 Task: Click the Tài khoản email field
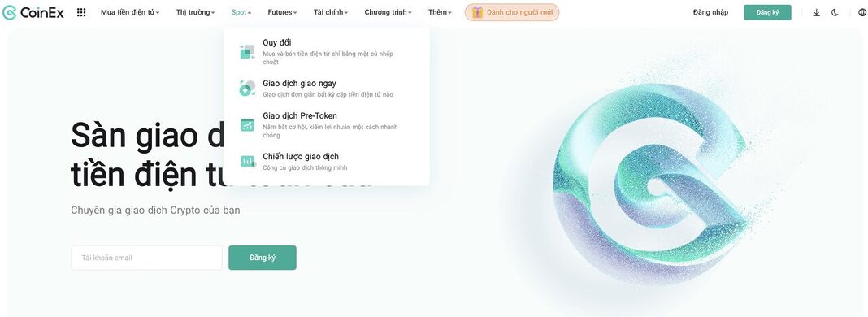click(146, 258)
